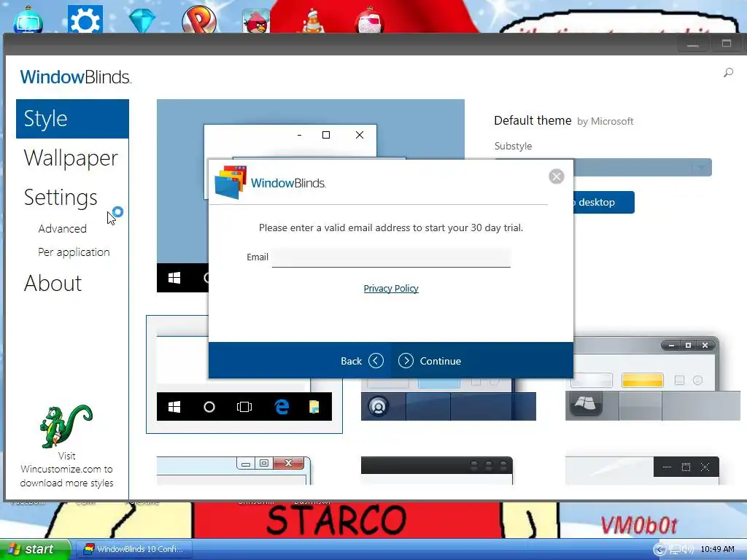Click the green Wincustomize gecko mascot
This screenshot has width=747, height=560.
pos(66,426)
